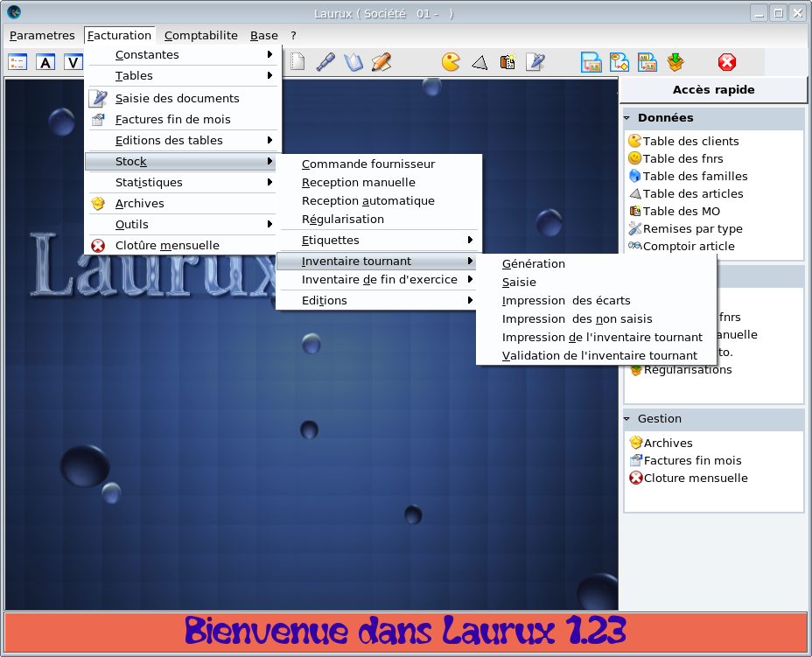Click the list-view icon at the toolbar's start

[x=17, y=63]
